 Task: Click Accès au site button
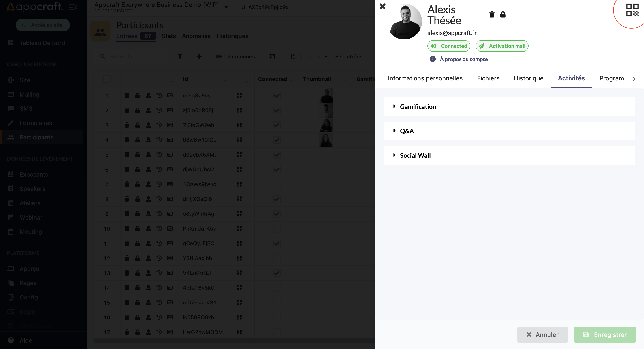point(43,25)
